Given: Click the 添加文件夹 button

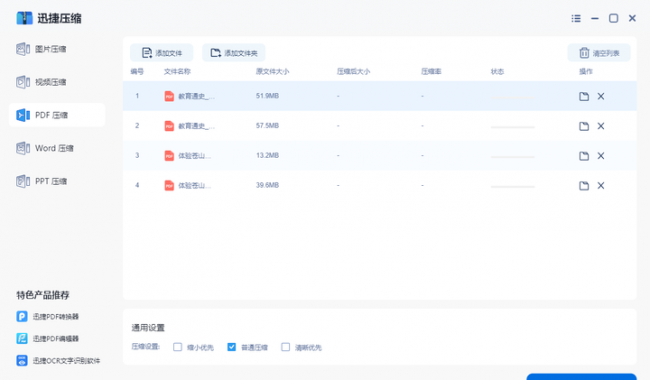Looking at the screenshot, I should click(233, 53).
